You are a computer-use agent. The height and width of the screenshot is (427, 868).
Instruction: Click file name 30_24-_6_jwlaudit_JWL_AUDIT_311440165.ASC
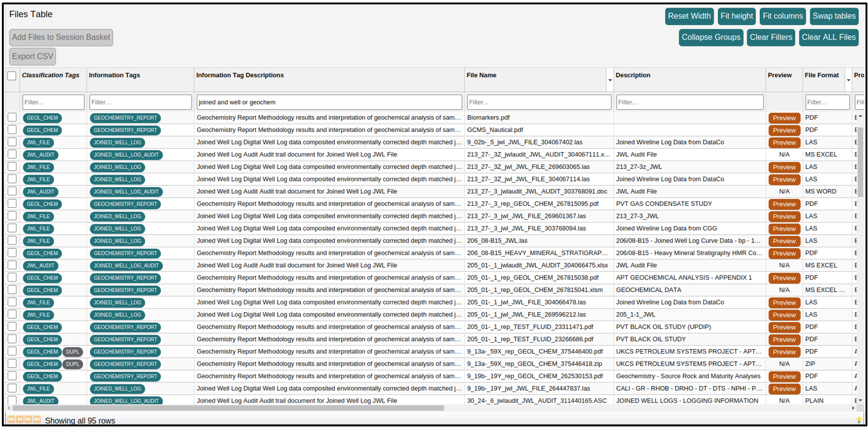pyautogui.click(x=537, y=401)
